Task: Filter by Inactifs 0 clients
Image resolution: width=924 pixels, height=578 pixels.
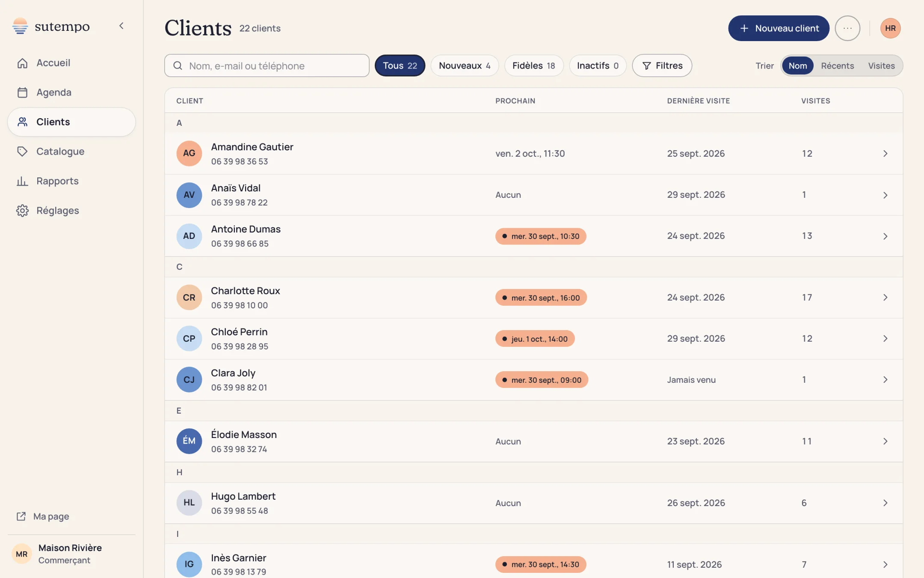Action: pyautogui.click(x=598, y=66)
